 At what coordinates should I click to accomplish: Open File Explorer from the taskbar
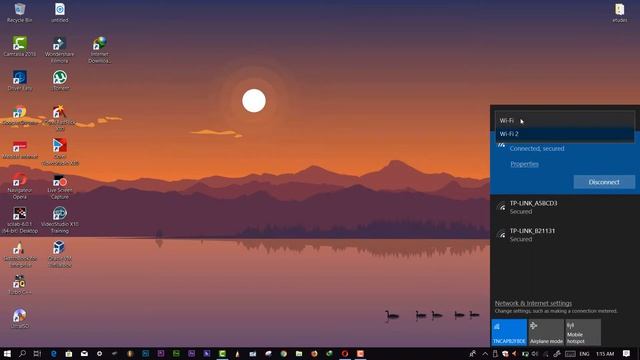pos(299,353)
